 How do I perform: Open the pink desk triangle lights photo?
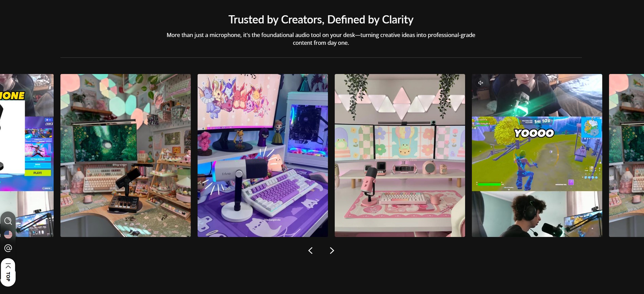tap(400, 155)
